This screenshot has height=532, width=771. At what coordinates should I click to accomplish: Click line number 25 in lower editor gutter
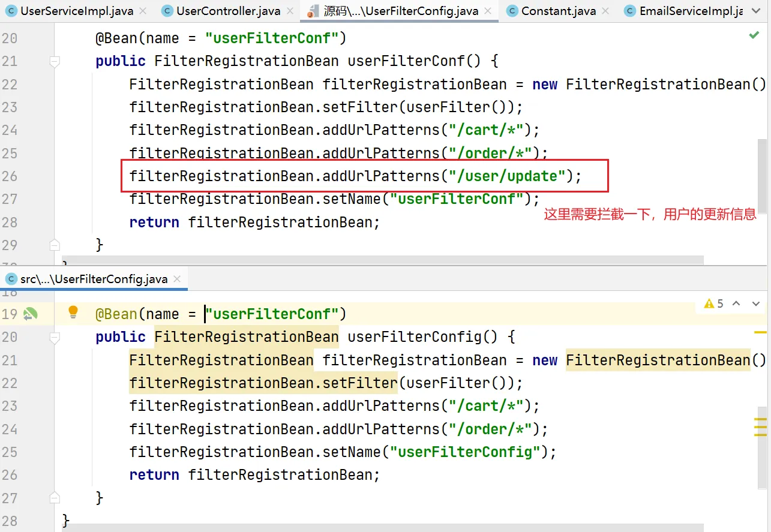click(x=10, y=452)
